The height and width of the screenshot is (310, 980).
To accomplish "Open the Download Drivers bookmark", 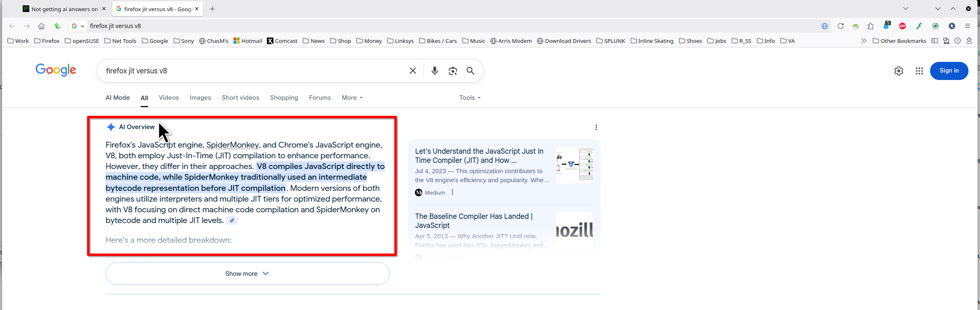I will [564, 41].
